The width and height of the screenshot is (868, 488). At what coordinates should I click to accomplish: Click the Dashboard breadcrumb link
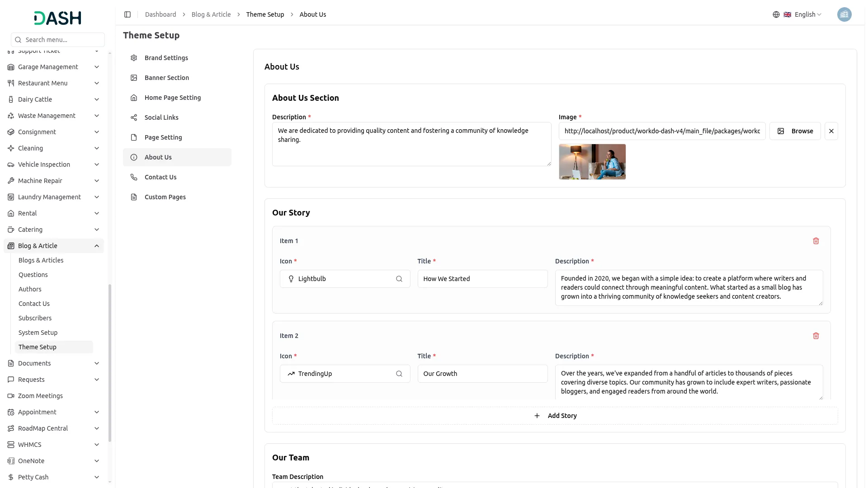160,14
